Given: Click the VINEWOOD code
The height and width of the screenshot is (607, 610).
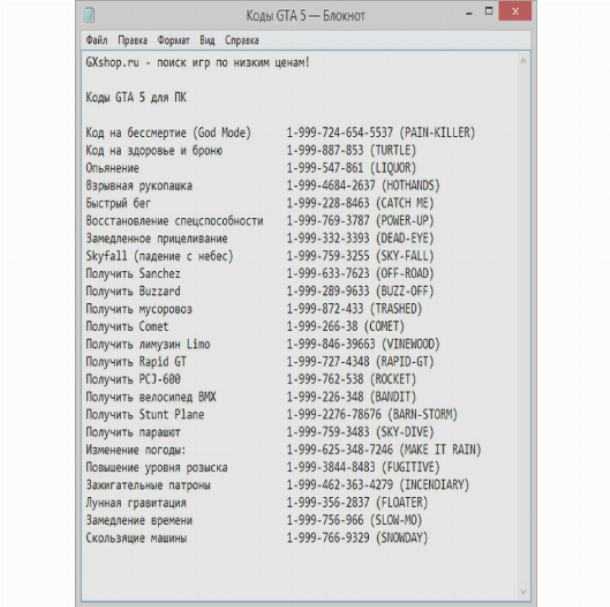Looking at the screenshot, I should coord(363,344).
